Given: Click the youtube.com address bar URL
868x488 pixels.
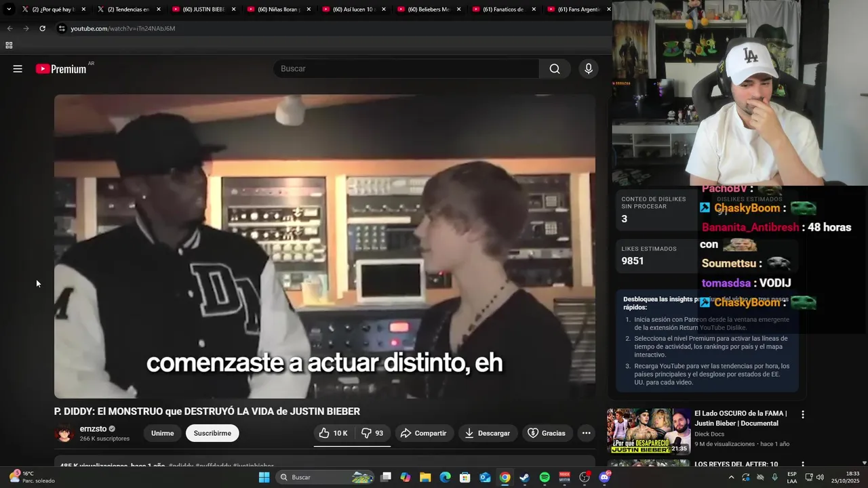Looking at the screenshot, I should 123,28.
